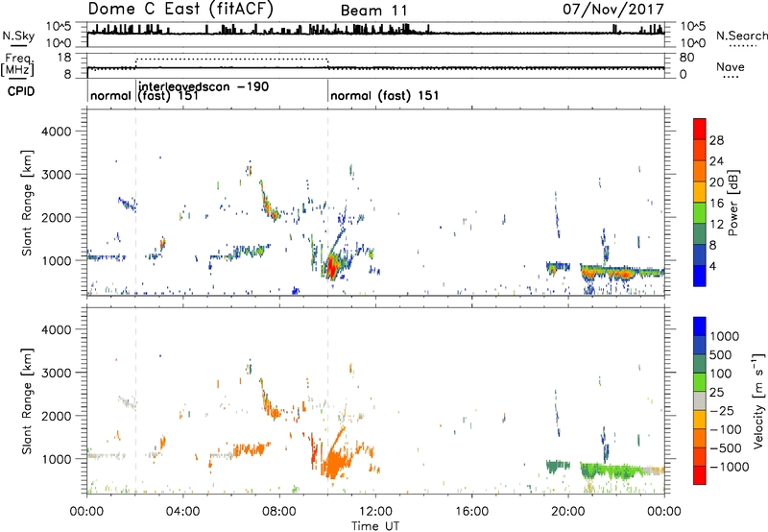Click the "12:00" time tick label
The height and width of the screenshot is (532, 768).
tap(375, 512)
